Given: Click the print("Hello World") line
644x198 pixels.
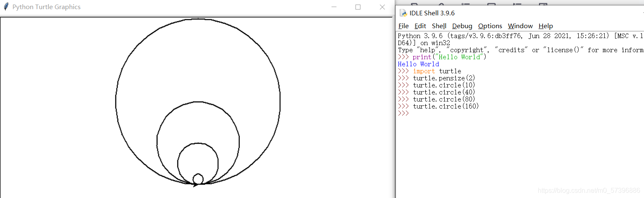Looking at the screenshot, I should point(442,57).
